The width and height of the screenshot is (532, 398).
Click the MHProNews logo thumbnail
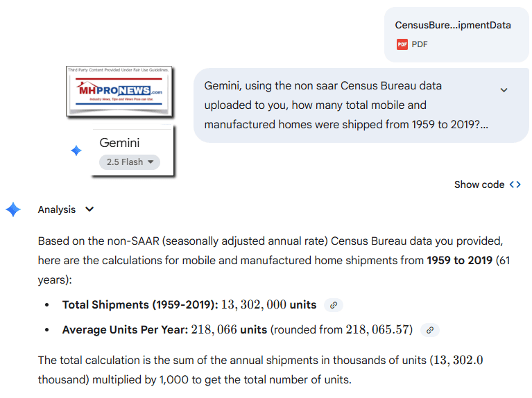click(x=119, y=92)
